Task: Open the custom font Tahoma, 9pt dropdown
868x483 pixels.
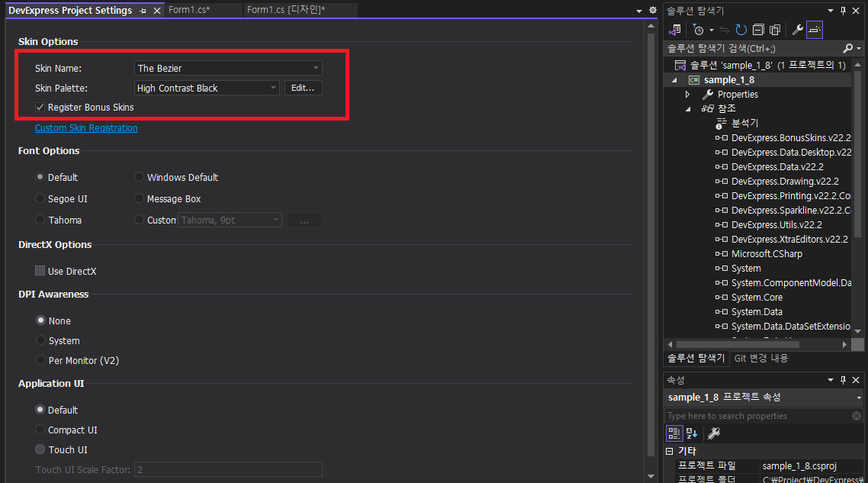Action: click(275, 220)
